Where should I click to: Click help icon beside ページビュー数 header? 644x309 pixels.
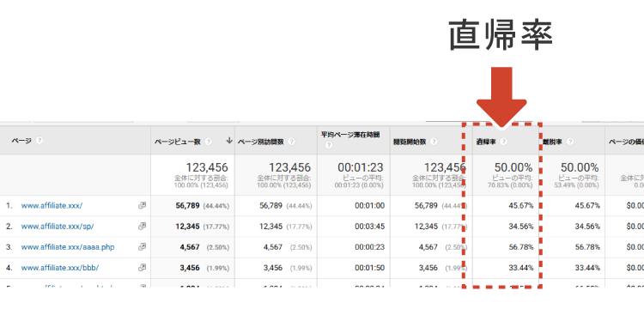(x=209, y=142)
